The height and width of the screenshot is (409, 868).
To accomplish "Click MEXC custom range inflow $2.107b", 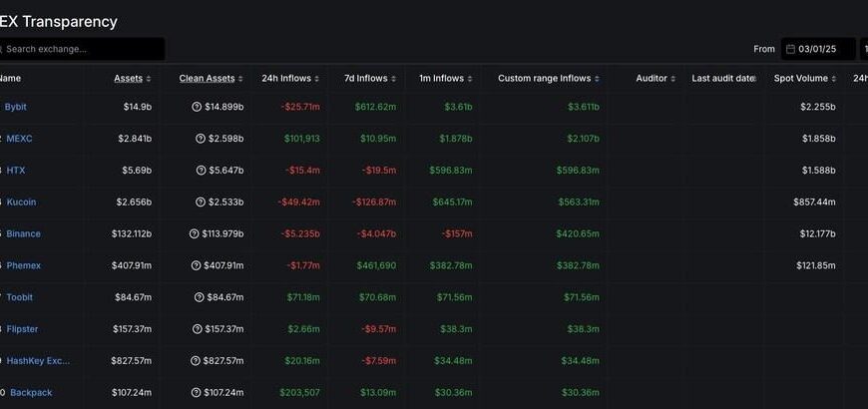I will tap(583, 139).
